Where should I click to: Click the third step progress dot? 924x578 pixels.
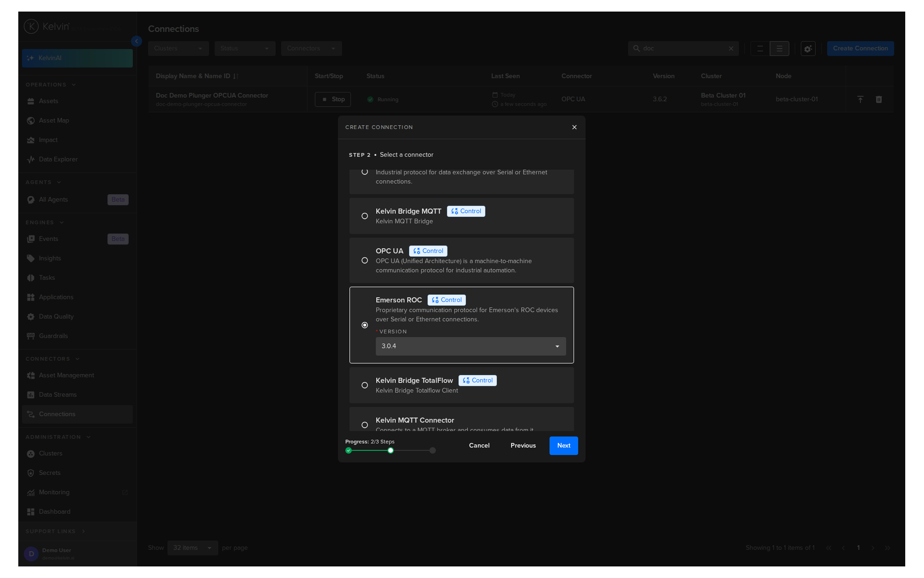point(433,450)
